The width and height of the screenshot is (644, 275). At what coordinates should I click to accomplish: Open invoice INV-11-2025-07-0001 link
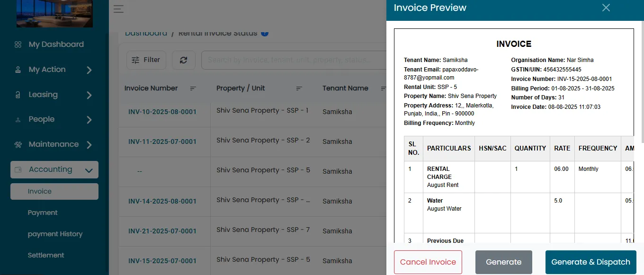162,142
